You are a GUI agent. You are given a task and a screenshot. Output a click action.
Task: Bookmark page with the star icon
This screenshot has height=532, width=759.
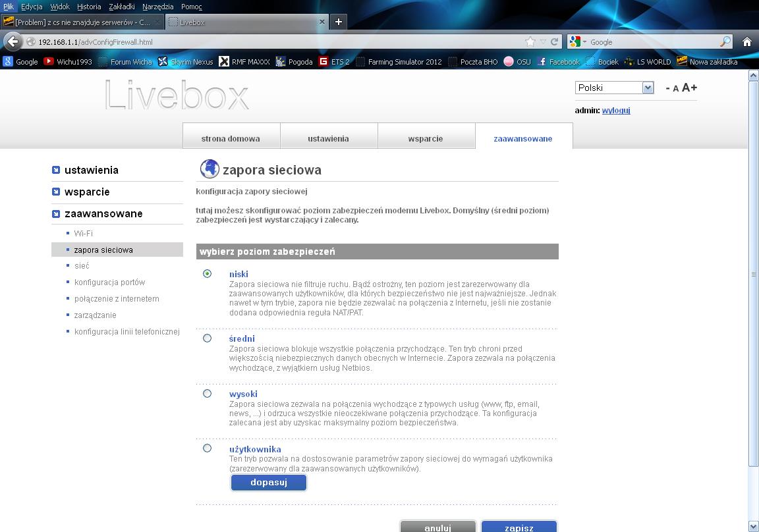(x=530, y=42)
